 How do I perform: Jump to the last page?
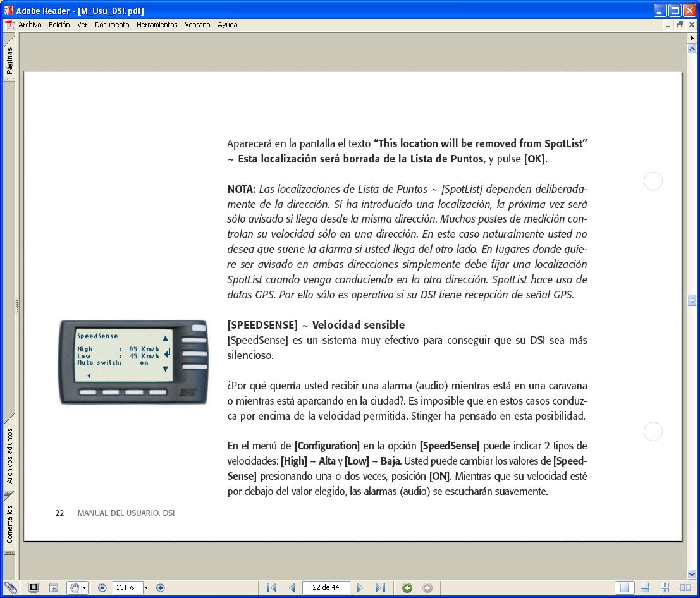click(380, 588)
